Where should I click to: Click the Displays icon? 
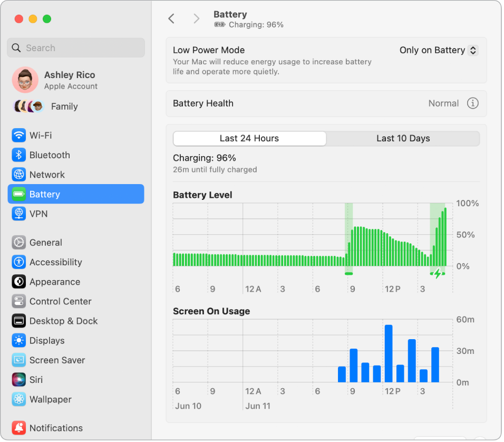click(x=19, y=340)
